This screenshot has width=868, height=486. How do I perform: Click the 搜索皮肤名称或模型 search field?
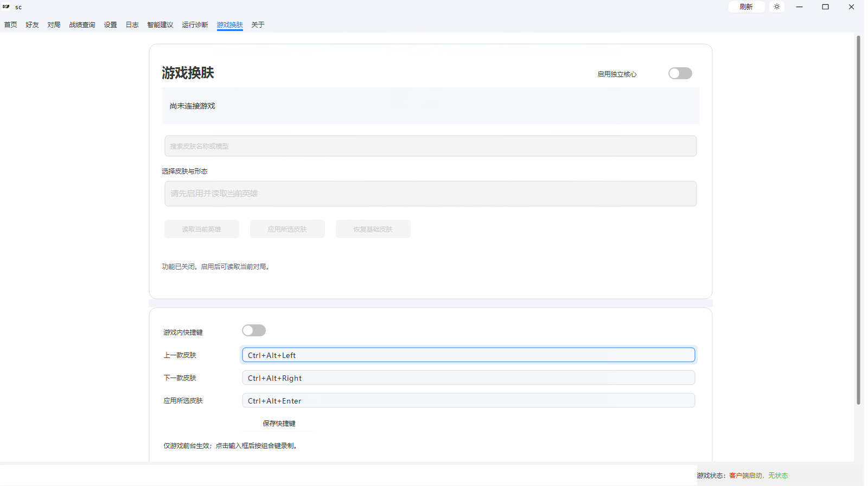coord(431,146)
